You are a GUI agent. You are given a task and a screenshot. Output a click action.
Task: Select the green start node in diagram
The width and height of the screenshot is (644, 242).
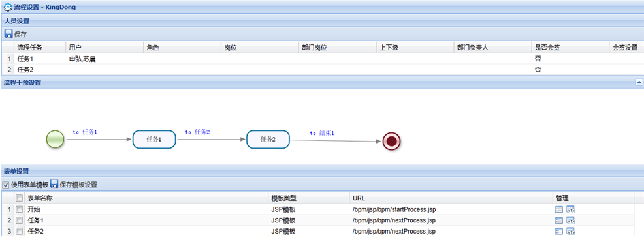[55, 139]
